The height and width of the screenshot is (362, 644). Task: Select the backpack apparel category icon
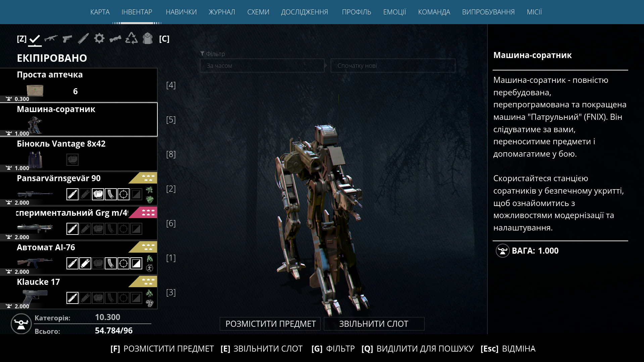click(148, 38)
